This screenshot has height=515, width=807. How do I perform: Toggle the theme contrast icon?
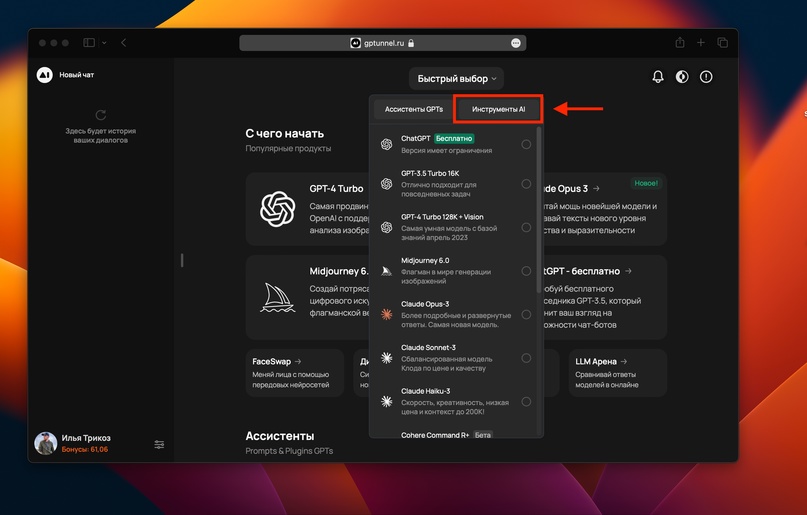point(682,77)
